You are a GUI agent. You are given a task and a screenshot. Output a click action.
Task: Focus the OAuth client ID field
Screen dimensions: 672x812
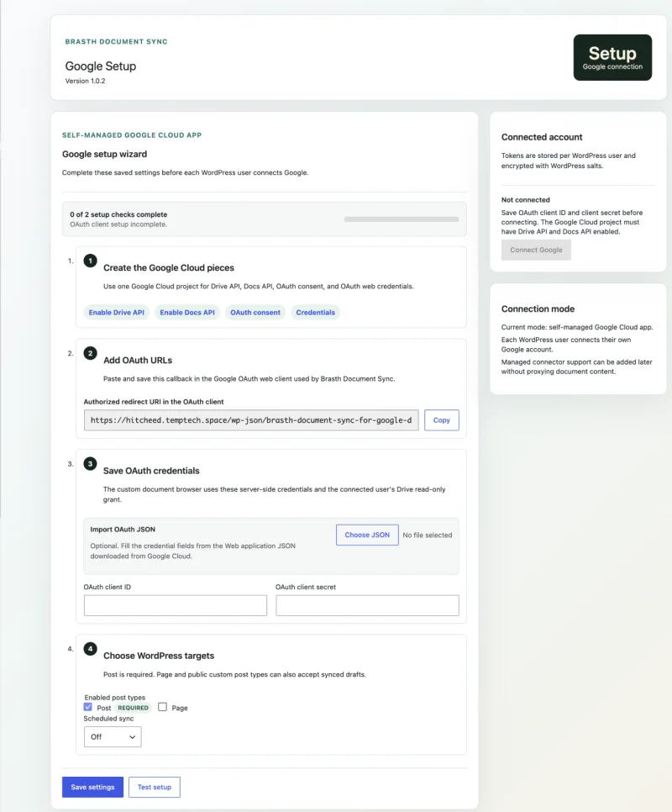click(x=176, y=605)
